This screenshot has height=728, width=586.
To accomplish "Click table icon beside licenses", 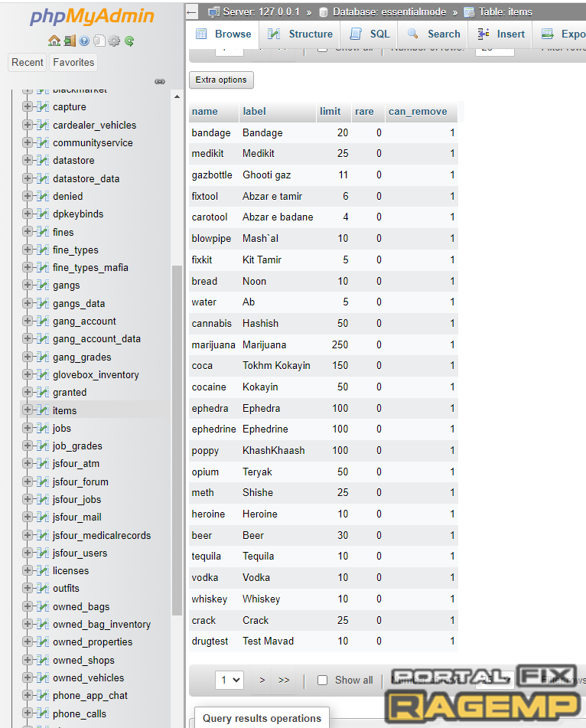I will pyautogui.click(x=43, y=570).
